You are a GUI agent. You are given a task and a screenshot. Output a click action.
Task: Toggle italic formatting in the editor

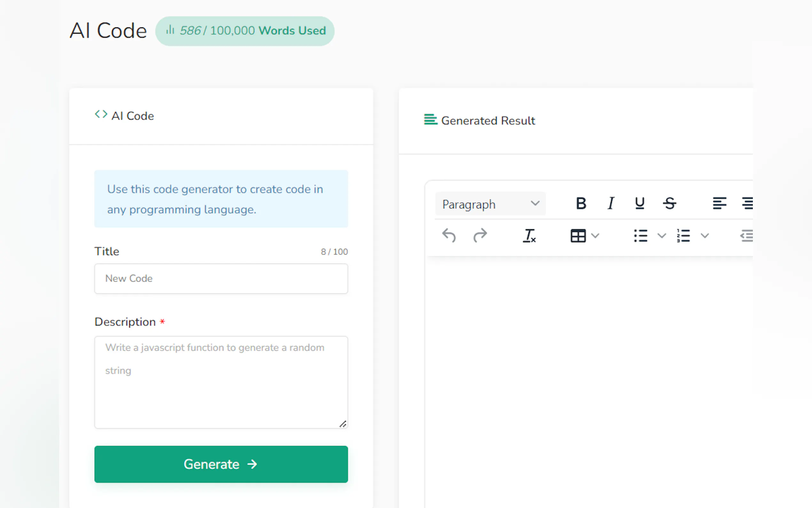611,203
